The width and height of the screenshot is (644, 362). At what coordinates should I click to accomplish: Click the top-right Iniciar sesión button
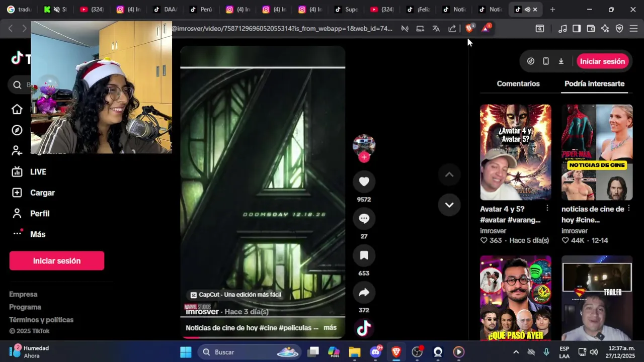[x=602, y=61]
